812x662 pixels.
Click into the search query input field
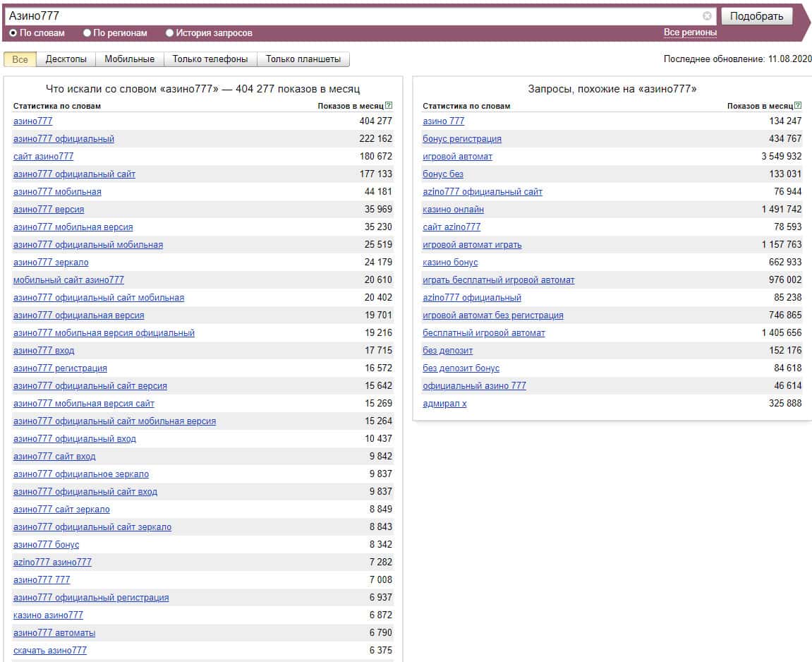point(353,16)
